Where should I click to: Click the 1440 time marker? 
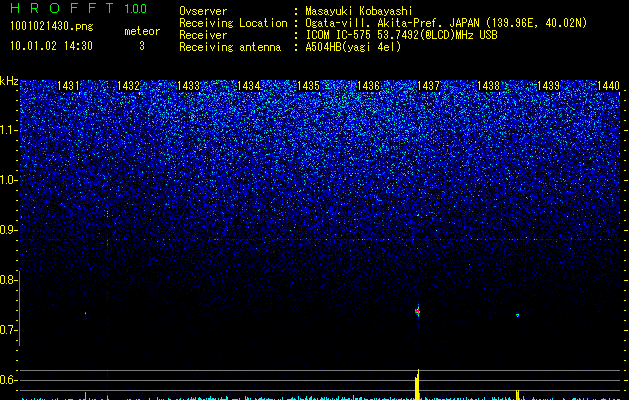608,85
